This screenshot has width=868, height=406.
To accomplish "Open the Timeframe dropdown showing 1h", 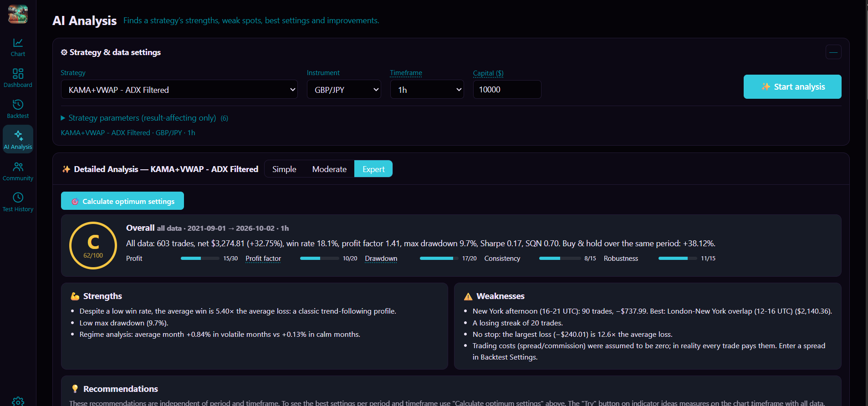I will click(427, 90).
